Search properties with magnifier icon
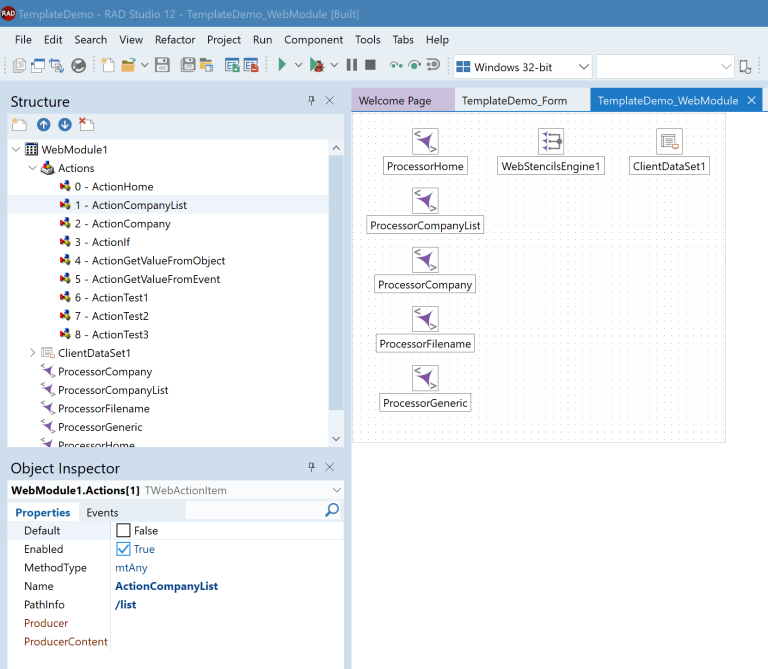768x669 pixels. [332, 510]
